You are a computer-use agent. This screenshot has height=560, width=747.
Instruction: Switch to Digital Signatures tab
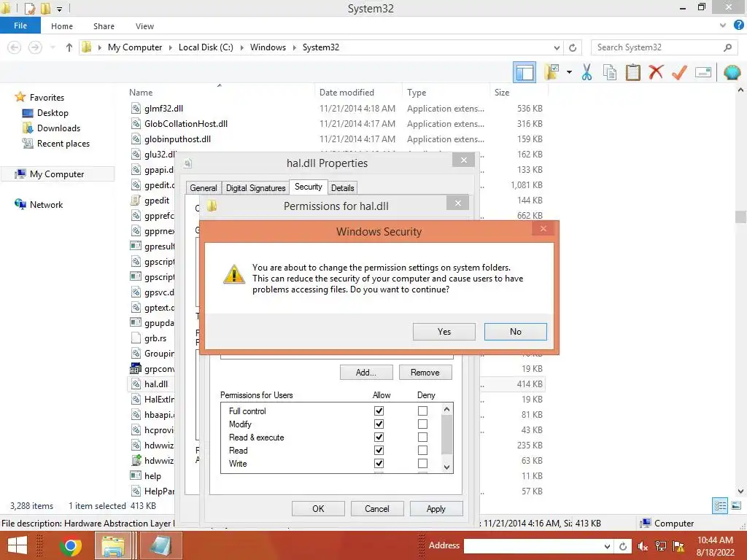click(255, 188)
